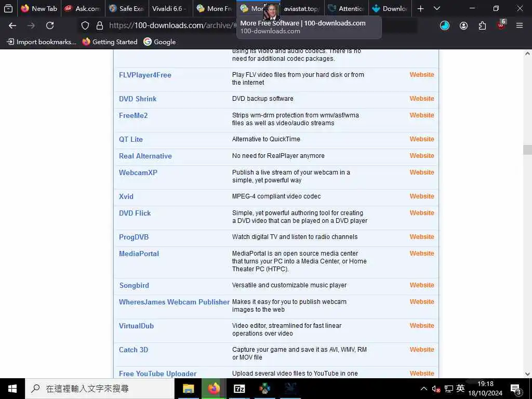
Task: Visit the Website link for ProgDVB
Action: 422,236
